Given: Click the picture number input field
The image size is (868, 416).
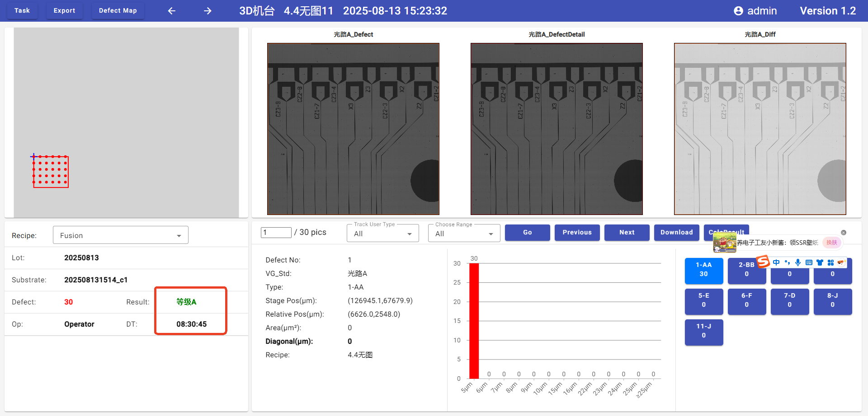Looking at the screenshot, I should coord(276,232).
